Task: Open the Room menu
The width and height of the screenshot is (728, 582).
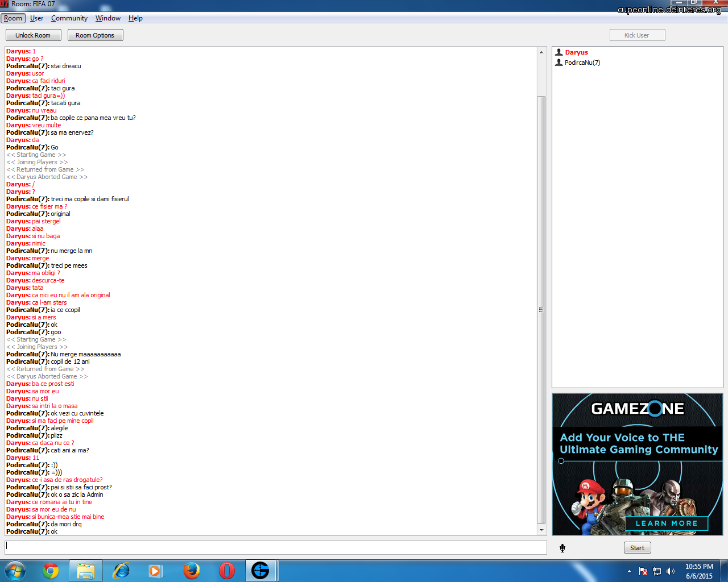Action: tap(13, 18)
